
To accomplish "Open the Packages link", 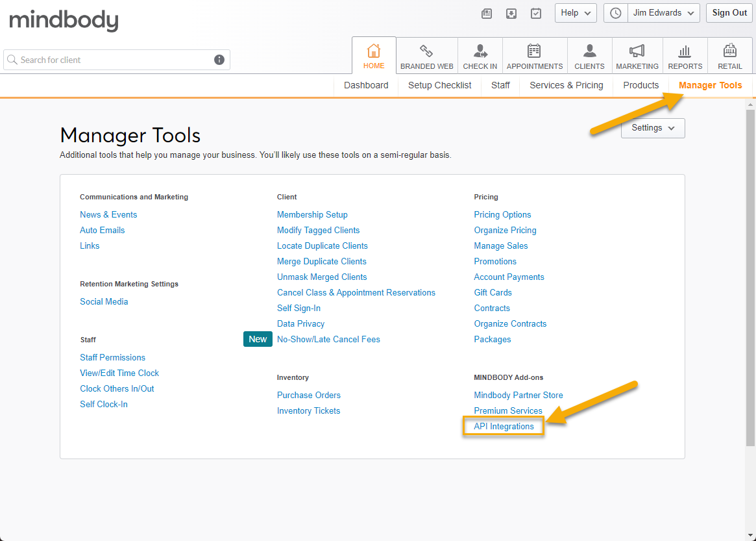I will pyautogui.click(x=493, y=339).
